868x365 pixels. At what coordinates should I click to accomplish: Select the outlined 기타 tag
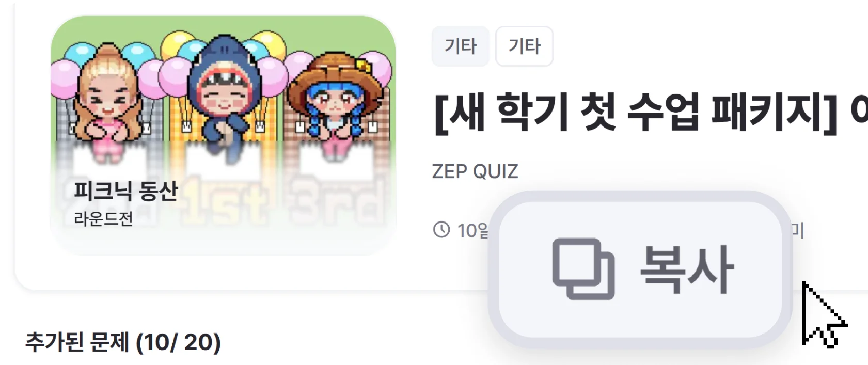(524, 46)
